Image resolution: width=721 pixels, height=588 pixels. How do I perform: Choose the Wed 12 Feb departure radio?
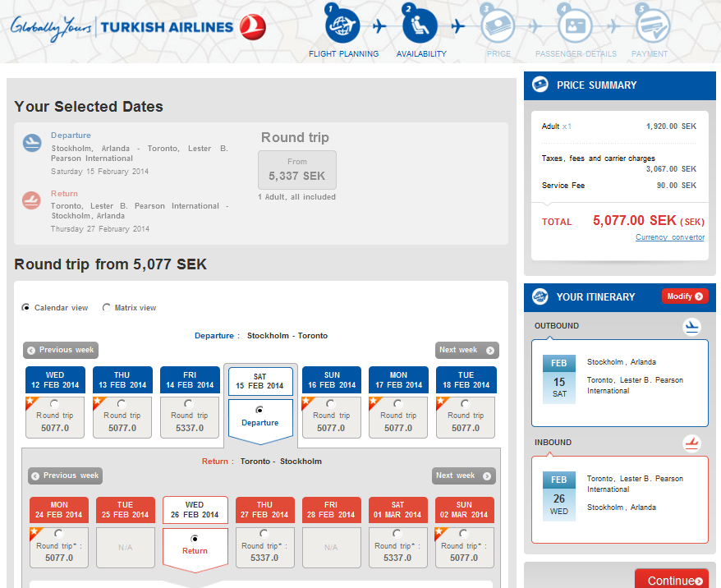(54, 404)
